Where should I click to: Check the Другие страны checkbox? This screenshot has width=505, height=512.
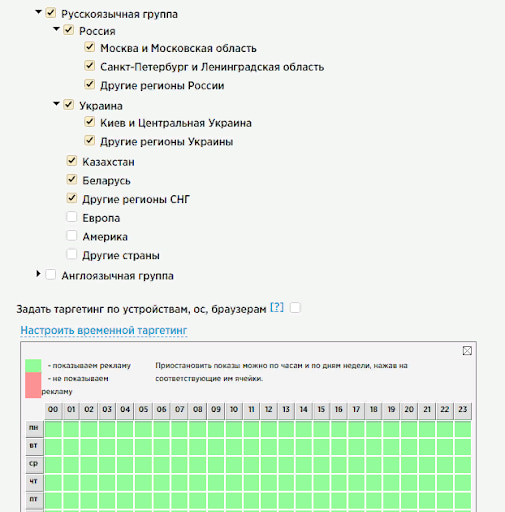(x=72, y=254)
